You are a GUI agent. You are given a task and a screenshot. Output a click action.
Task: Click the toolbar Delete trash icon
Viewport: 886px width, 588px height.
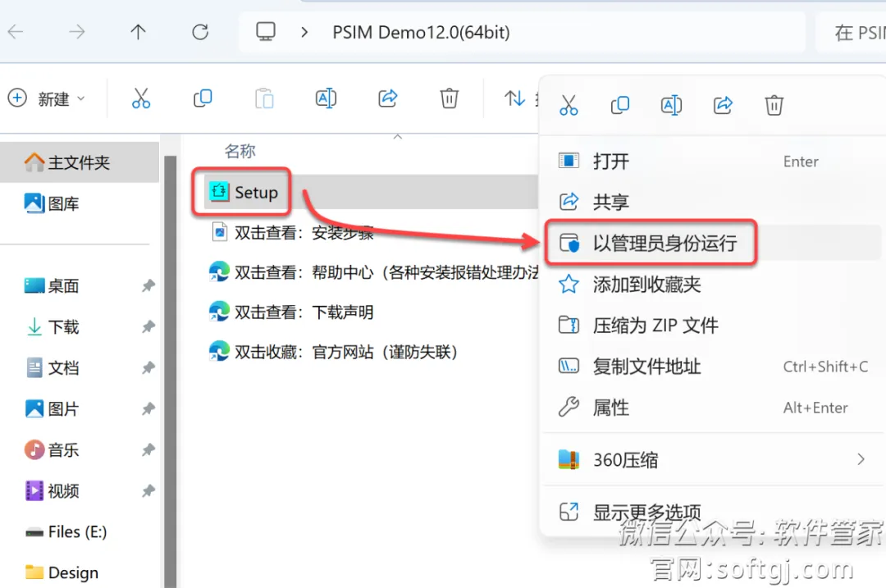(x=450, y=98)
